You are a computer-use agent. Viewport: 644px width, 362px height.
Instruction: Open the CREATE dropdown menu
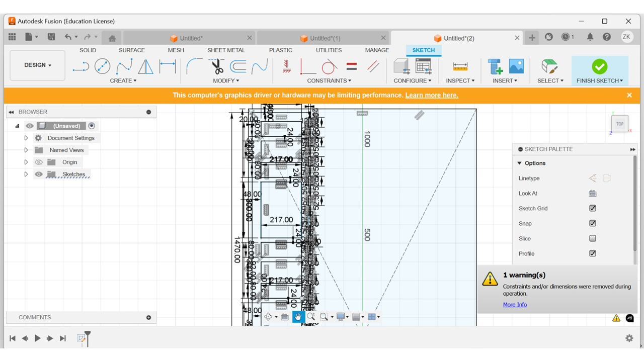(x=123, y=80)
